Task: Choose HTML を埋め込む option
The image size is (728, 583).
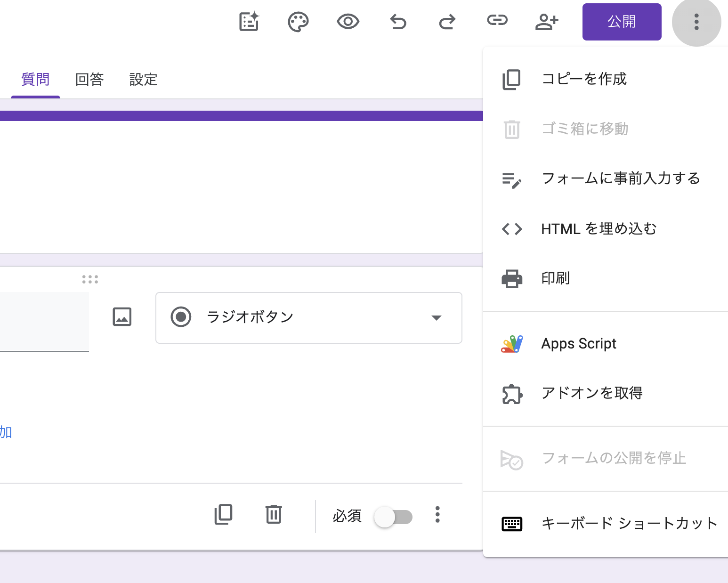Action: click(606, 229)
